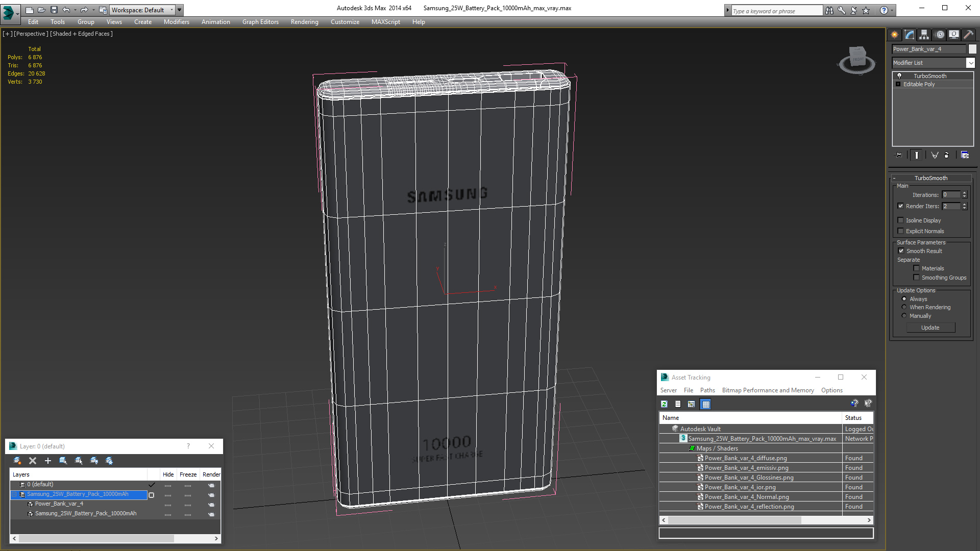980x551 pixels.
Task: Remove modifier from the stack
Action: [x=947, y=155]
